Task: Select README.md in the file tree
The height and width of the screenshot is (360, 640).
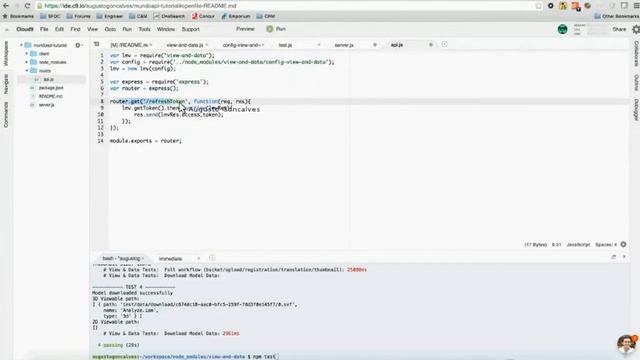Action: coord(51,96)
